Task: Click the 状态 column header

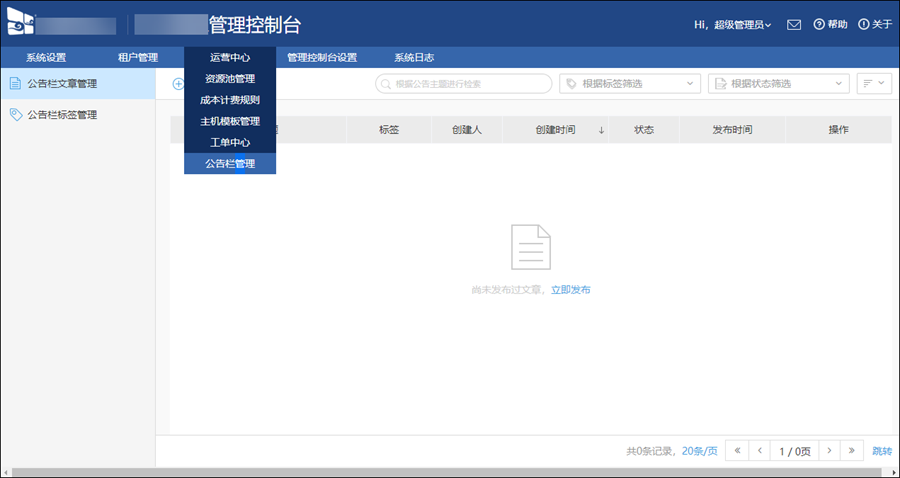Action: point(644,130)
